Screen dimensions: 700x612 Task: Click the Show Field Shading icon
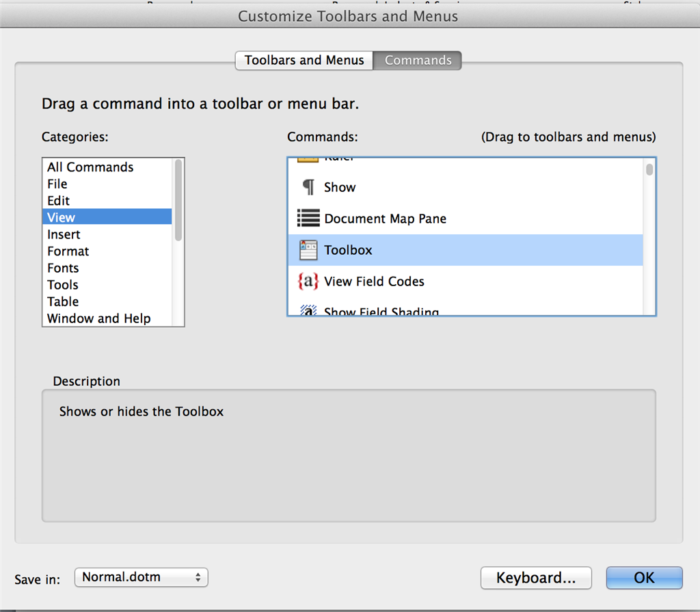(x=308, y=310)
